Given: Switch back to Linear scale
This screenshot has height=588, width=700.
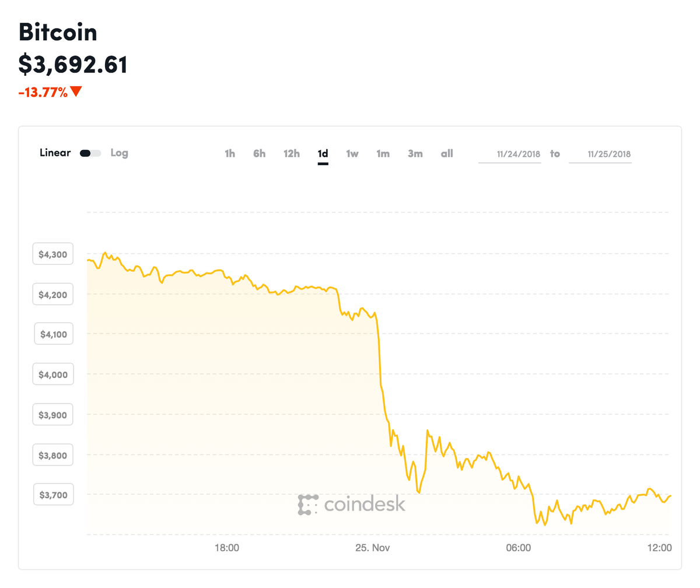Looking at the screenshot, I should (57, 153).
